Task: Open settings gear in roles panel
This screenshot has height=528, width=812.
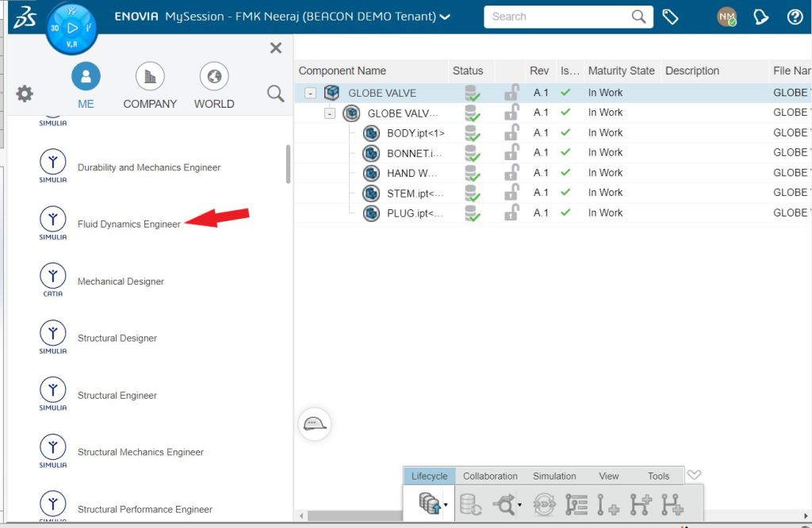Action: 25,94
